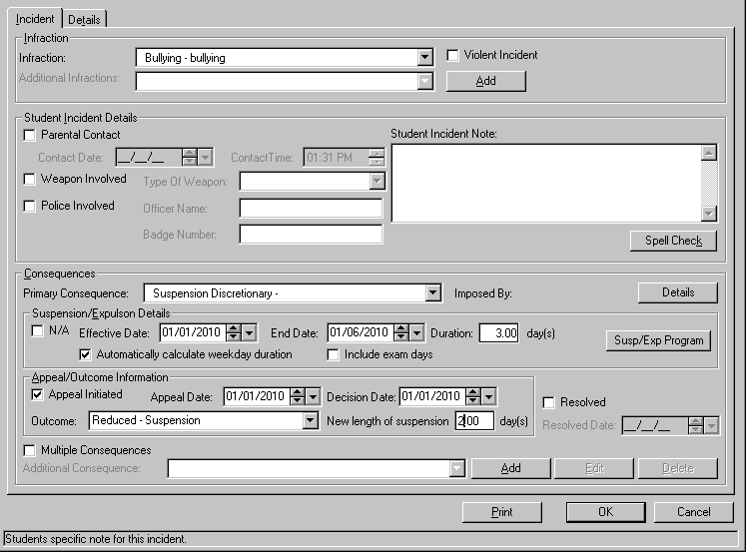The image size is (756, 557).
Task: Switch to the Details tab
Action: [x=85, y=19]
